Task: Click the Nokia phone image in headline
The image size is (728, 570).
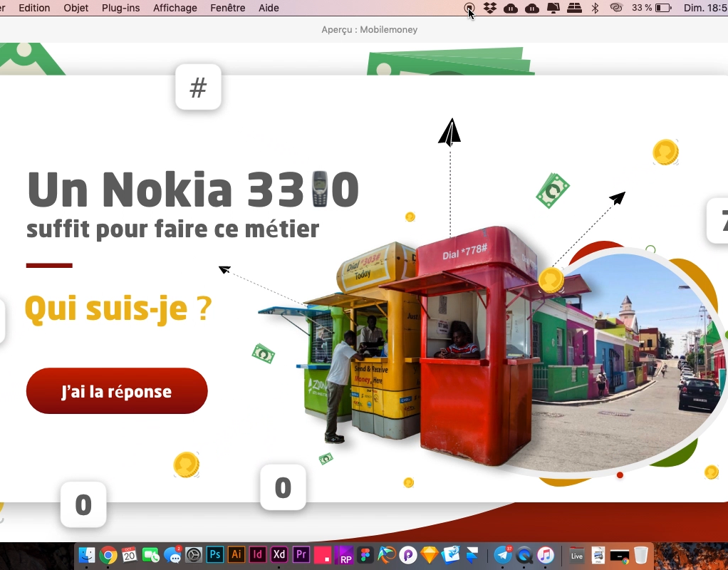Action: [x=319, y=189]
